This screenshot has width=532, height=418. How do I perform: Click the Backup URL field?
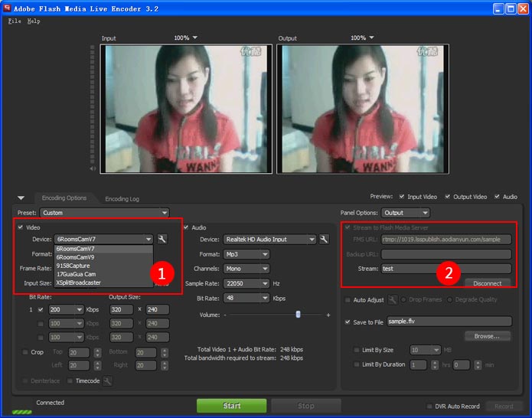coord(446,254)
